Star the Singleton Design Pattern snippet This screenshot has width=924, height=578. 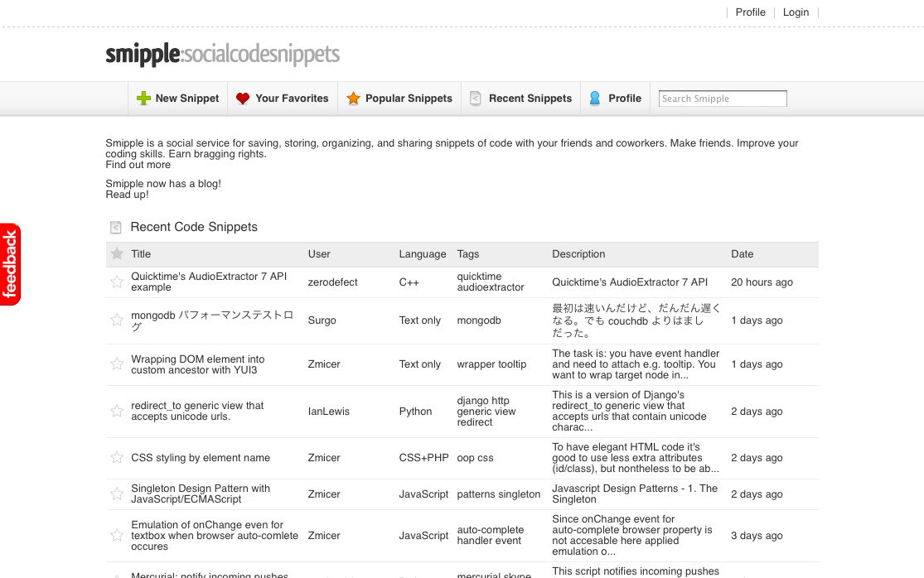pyautogui.click(x=117, y=494)
